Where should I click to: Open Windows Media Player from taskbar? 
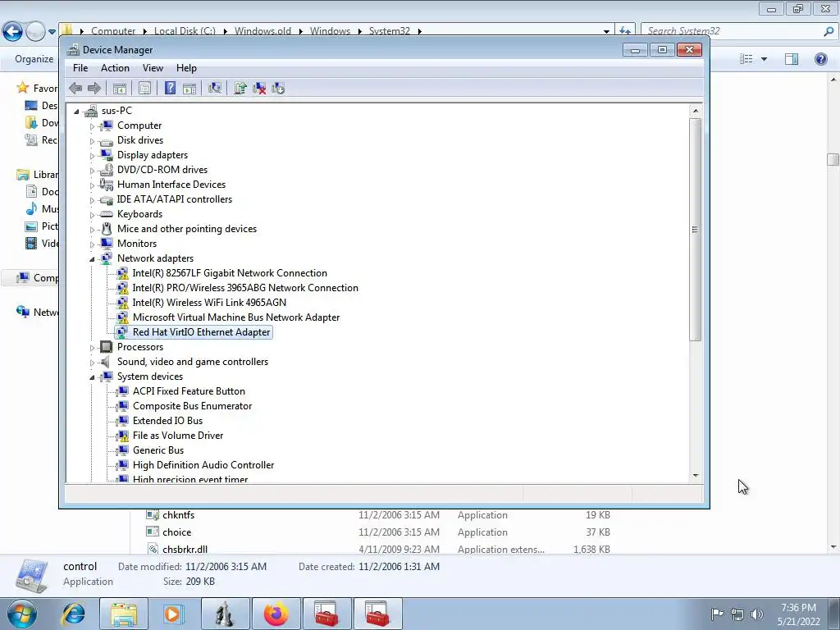[172, 614]
